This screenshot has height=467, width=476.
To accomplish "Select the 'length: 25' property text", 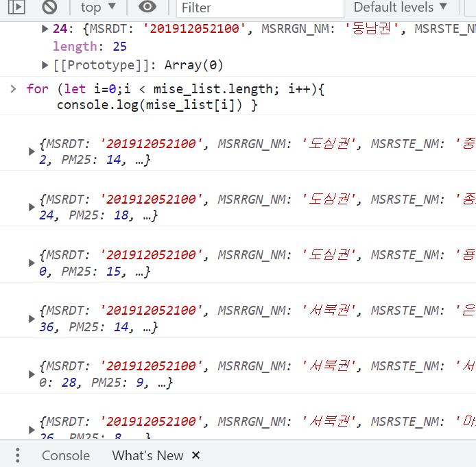I will [x=90, y=47].
